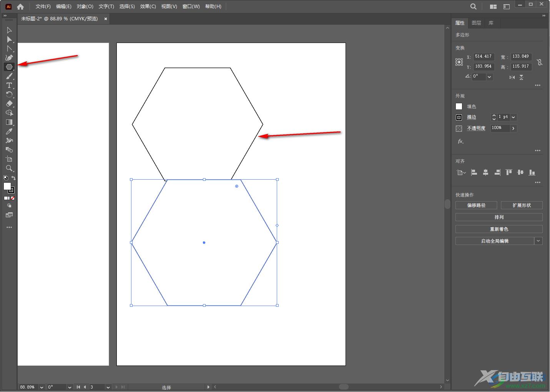Viewport: 550px width, 392px height.
Task: Select the Gradient tool
Action: point(9,122)
